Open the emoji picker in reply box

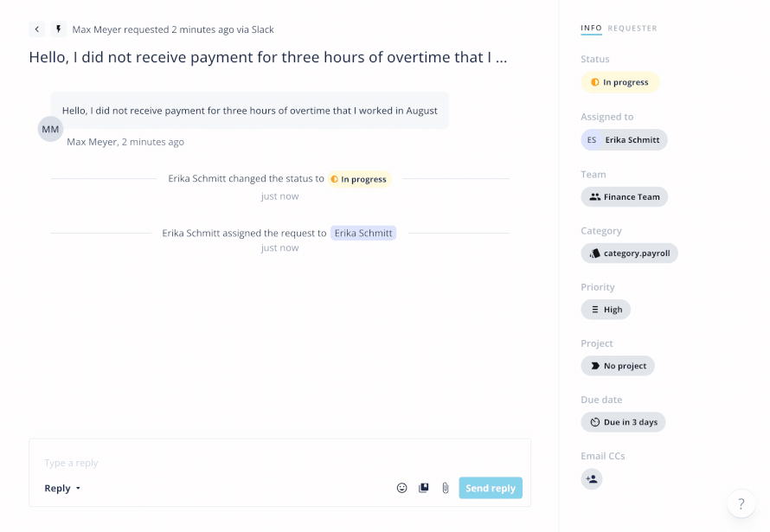click(x=401, y=488)
